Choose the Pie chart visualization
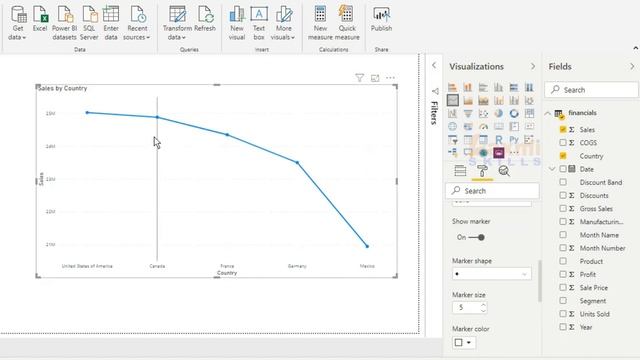The width and height of the screenshot is (640, 360). (x=498, y=113)
